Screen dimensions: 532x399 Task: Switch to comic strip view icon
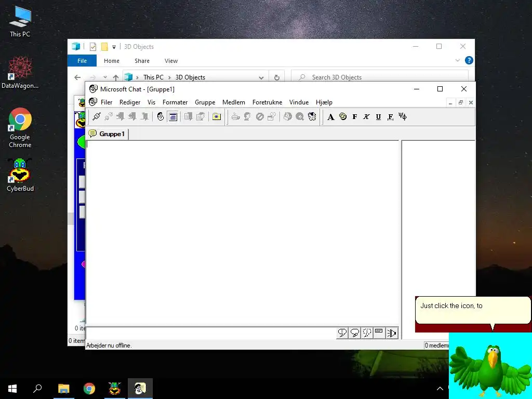(161, 117)
